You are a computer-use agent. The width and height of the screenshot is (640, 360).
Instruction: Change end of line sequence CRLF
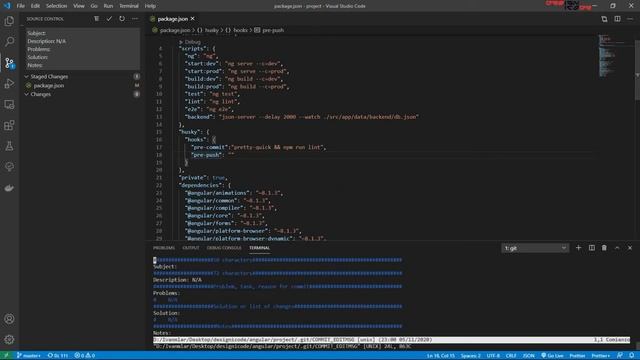pos(511,356)
